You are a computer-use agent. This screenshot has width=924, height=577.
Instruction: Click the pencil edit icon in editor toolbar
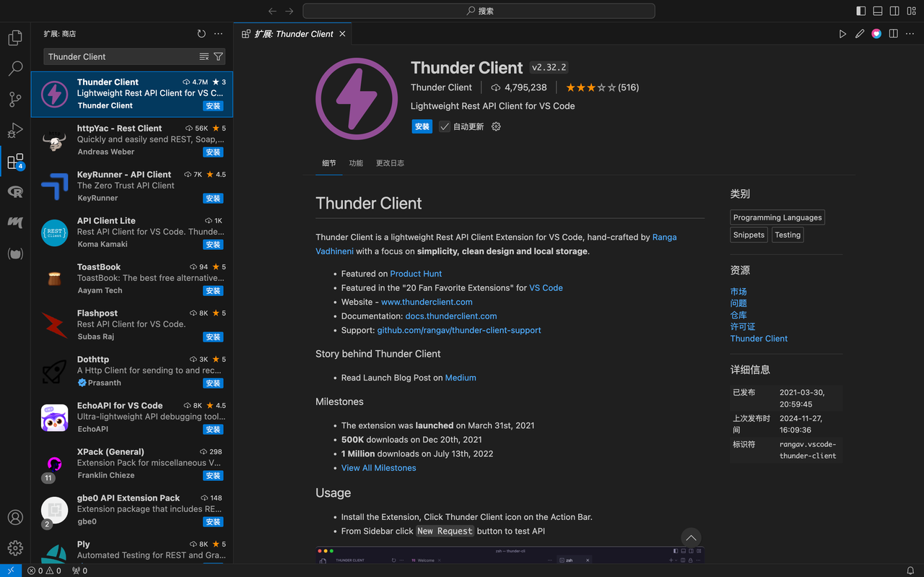coord(860,34)
